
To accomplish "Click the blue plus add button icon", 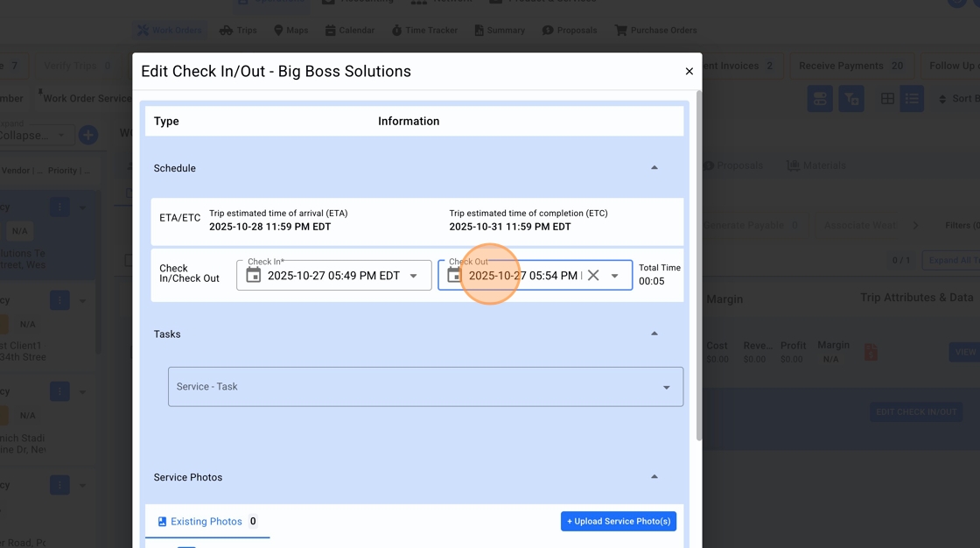I will coord(88,135).
